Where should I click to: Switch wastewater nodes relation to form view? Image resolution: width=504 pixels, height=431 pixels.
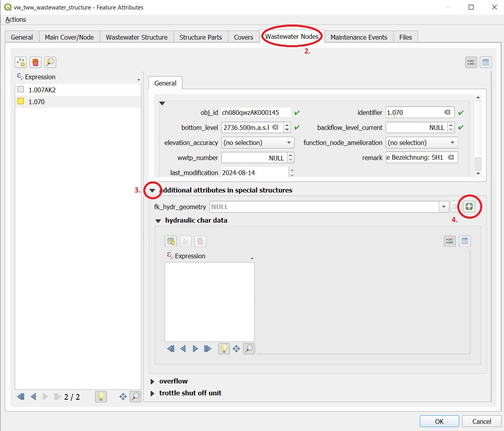click(471, 62)
